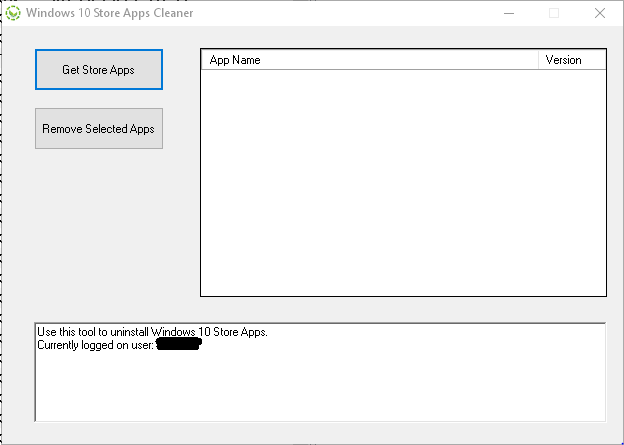
Task: Click the disabled maximize window button
Action: [554, 13]
